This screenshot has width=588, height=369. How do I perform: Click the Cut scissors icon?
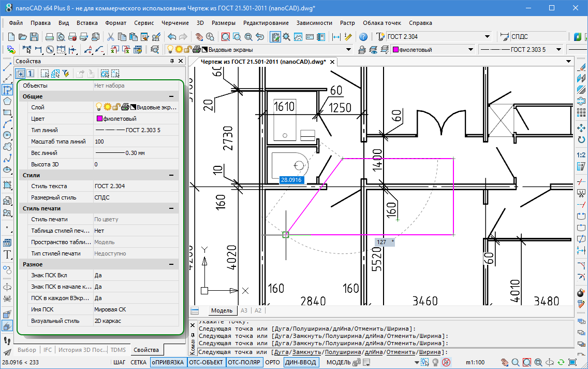pyautogui.click(x=110, y=37)
